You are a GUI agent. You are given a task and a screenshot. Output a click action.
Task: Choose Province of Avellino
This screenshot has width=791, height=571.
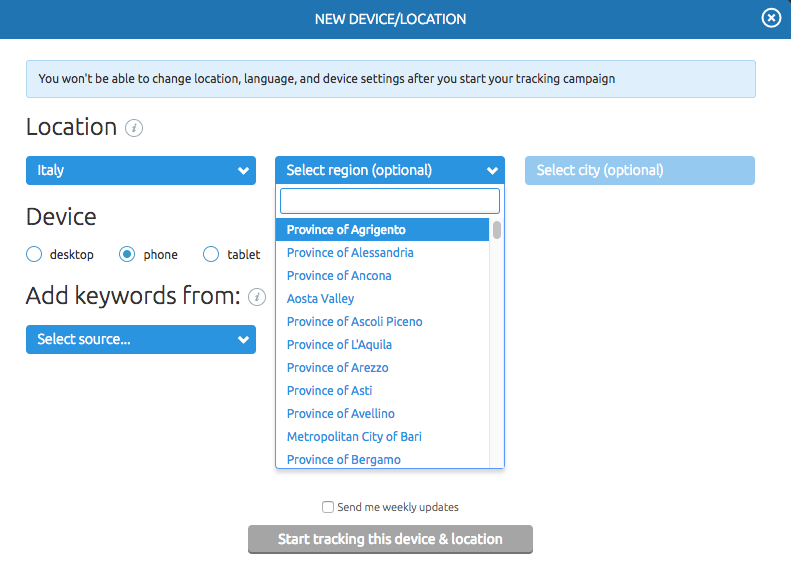[x=382, y=414]
